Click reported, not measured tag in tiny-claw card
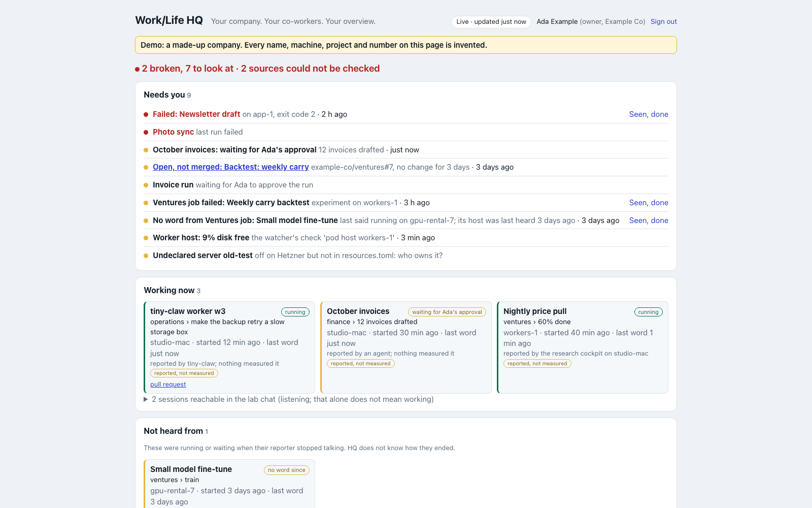 tap(184, 373)
